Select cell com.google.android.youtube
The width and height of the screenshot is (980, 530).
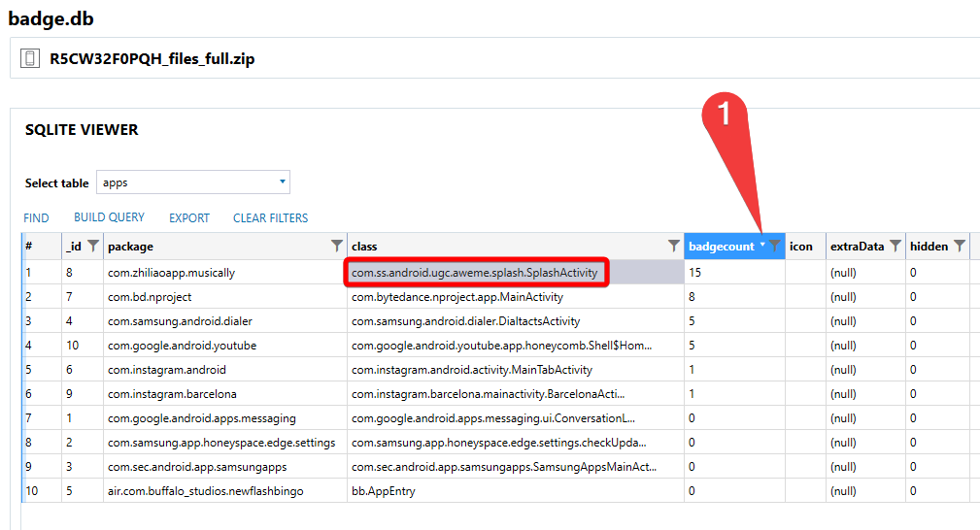pos(225,346)
